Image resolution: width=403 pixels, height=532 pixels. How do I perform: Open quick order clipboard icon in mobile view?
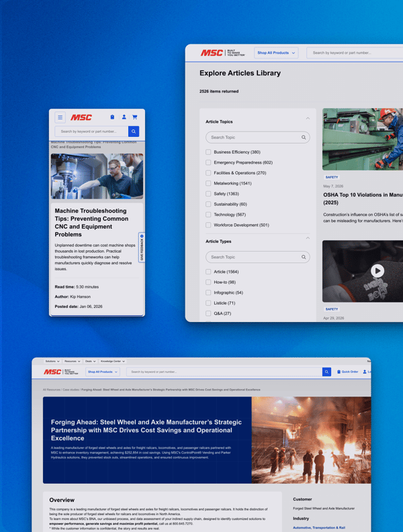[x=112, y=117]
